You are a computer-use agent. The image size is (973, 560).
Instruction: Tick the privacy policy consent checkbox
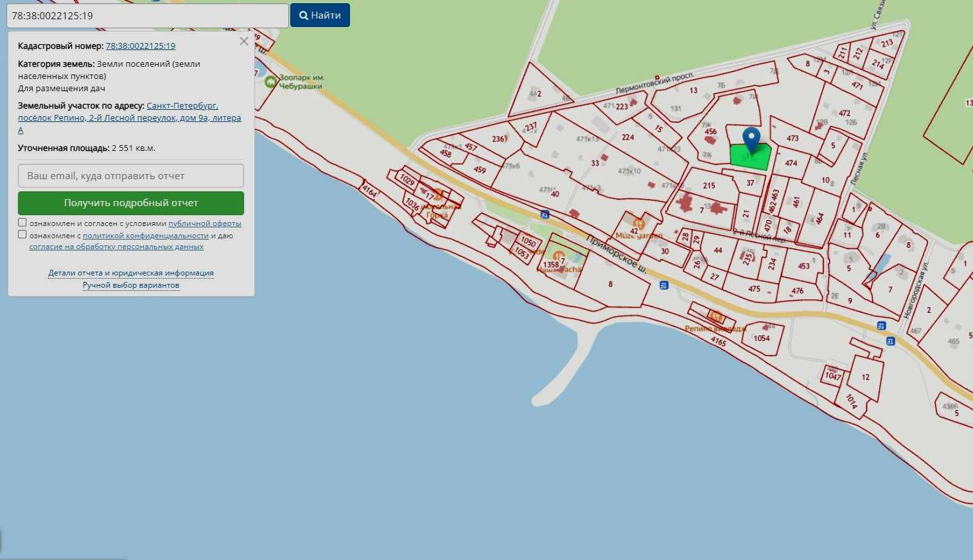(22, 235)
